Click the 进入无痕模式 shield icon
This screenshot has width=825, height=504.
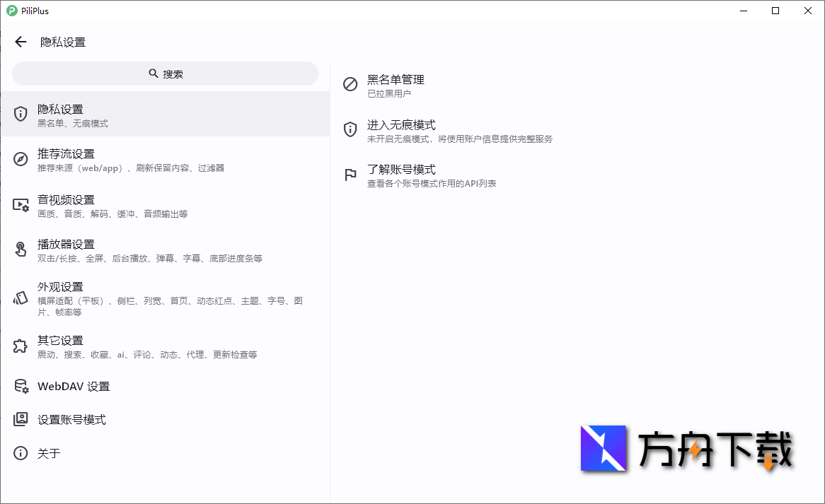[x=350, y=129]
